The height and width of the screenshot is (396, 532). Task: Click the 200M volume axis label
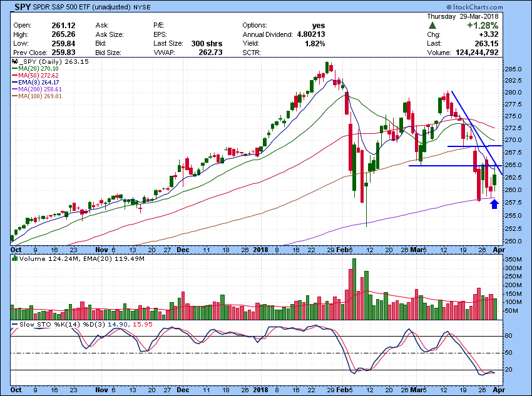click(x=513, y=285)
